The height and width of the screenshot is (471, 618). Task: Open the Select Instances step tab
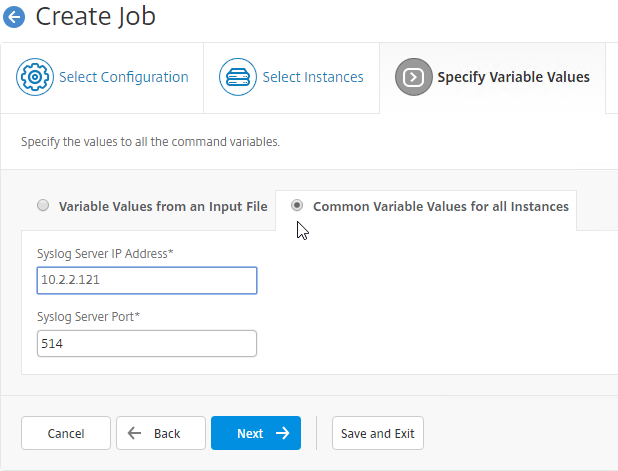point(292,78)
